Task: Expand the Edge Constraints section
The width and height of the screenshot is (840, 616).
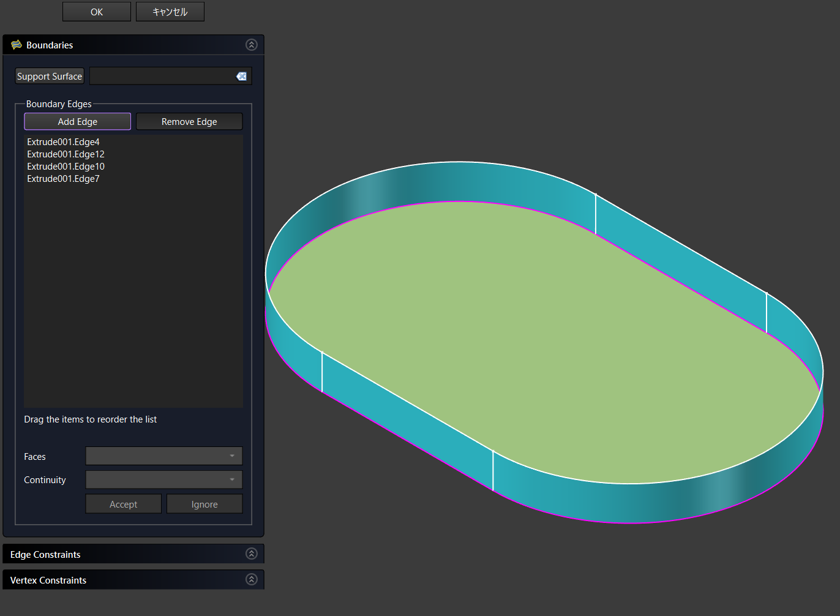Action: tap(251, 554)
